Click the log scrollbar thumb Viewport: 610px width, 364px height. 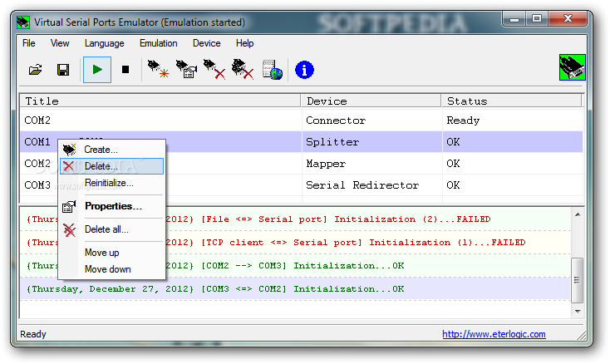point(578,280)
